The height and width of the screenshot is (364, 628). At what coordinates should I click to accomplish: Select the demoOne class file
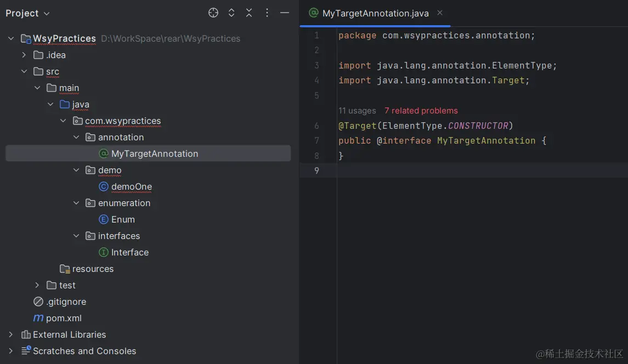(131, 186)
